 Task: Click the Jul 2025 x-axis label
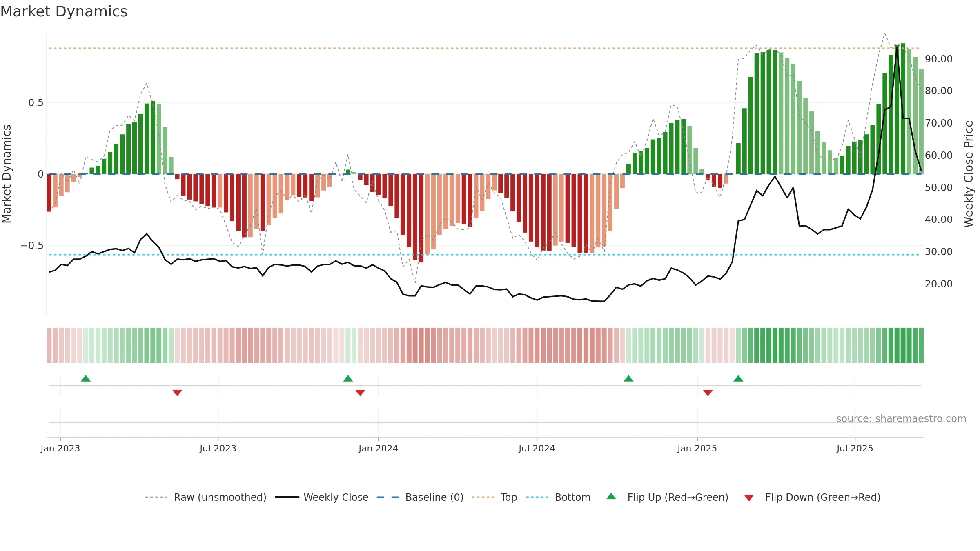click(x=855, y=448)
